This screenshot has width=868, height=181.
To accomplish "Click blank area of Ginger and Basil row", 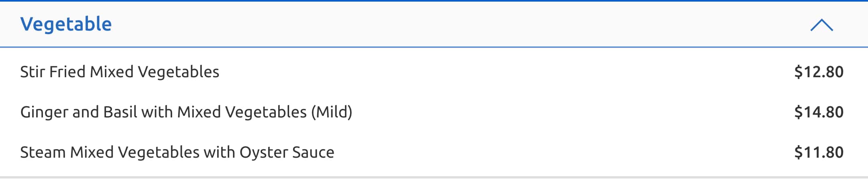I will click(570, 112).
